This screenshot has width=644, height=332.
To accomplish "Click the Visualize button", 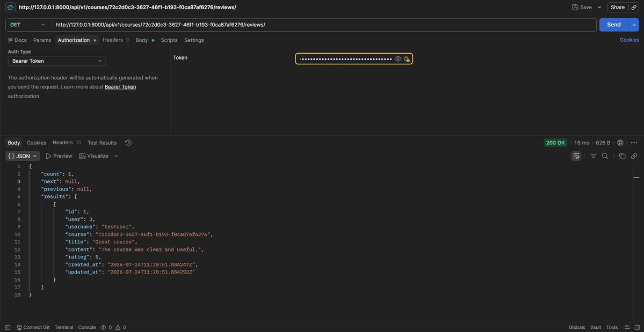I will pos(93,156).
